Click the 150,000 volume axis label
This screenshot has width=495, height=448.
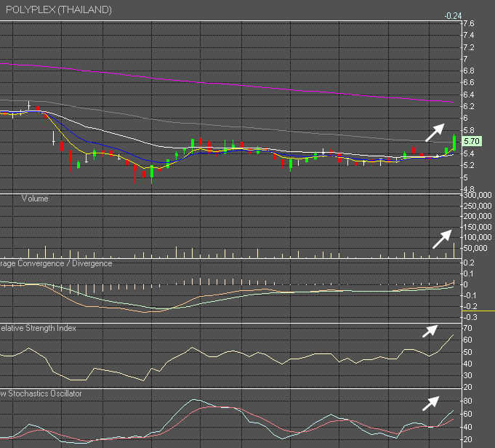pos(478,227)
